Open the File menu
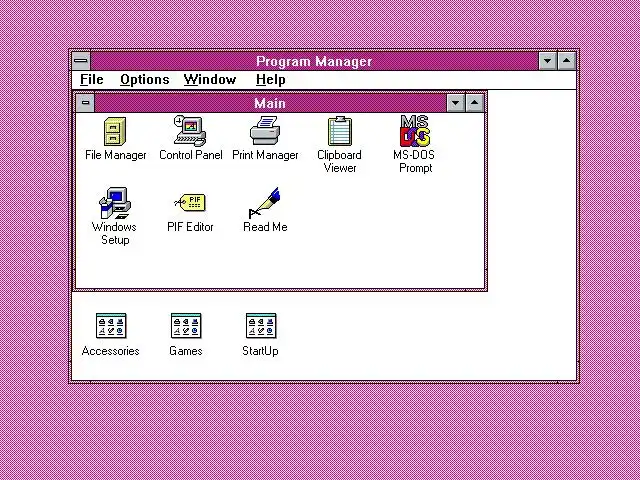640x480 pixels. [92, 80]
